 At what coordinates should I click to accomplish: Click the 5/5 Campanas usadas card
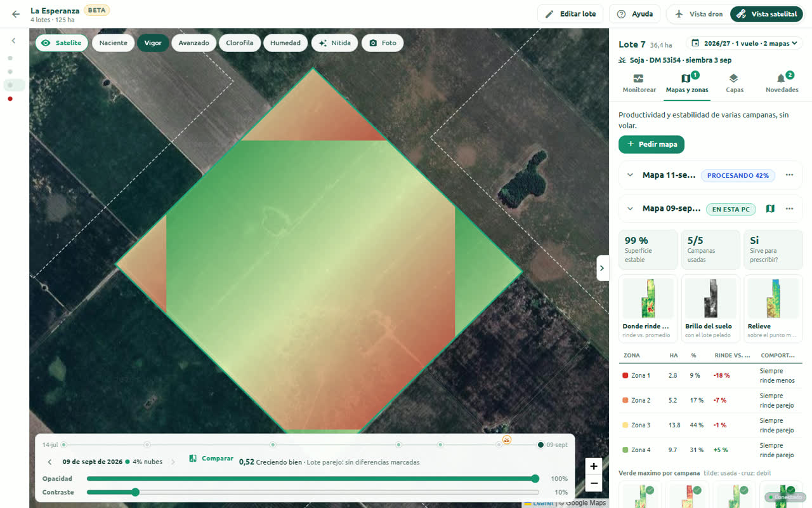click(x=710, y=250)
